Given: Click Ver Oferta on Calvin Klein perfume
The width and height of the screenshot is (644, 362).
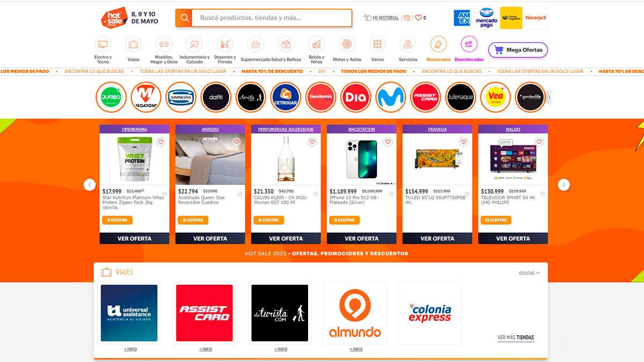Looking at the screenshot, I should (x=286, y=238).
